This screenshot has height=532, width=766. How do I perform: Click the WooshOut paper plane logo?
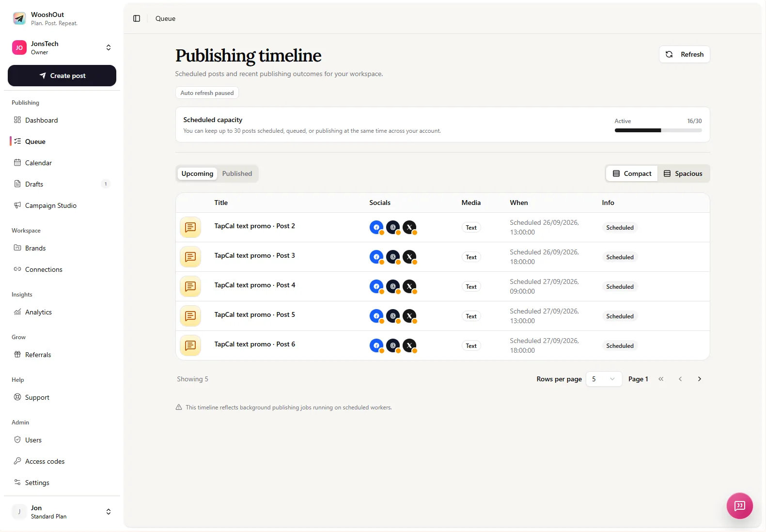[x=19, y=18]
